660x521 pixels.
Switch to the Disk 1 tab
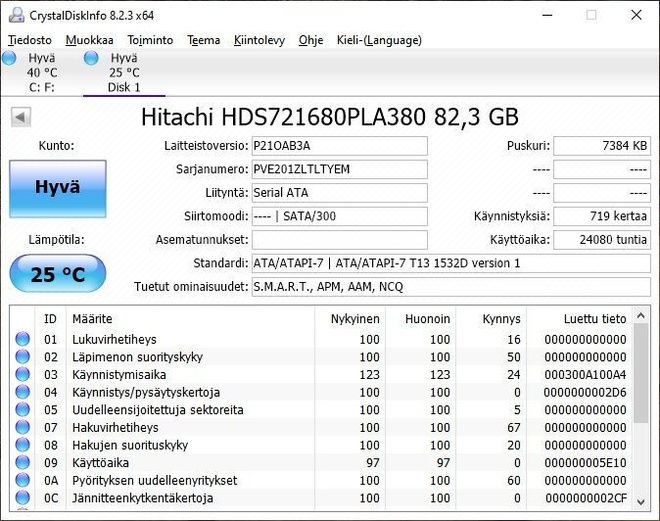124,72
